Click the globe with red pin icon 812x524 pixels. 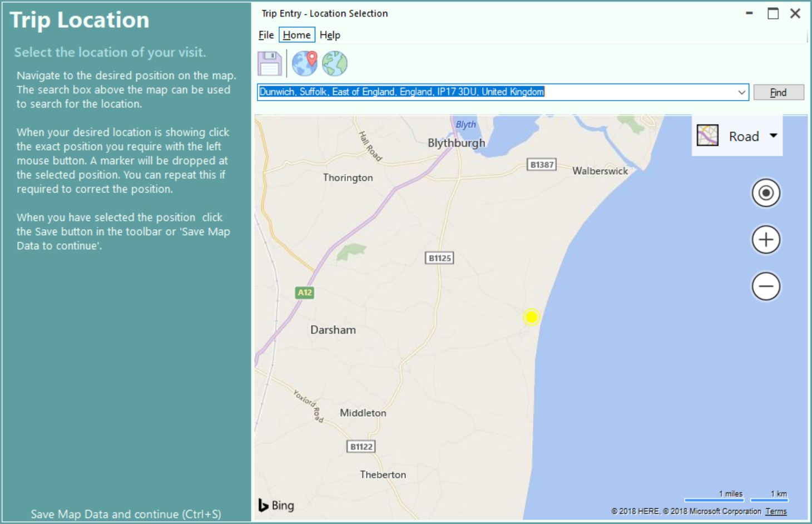point(305,63)
